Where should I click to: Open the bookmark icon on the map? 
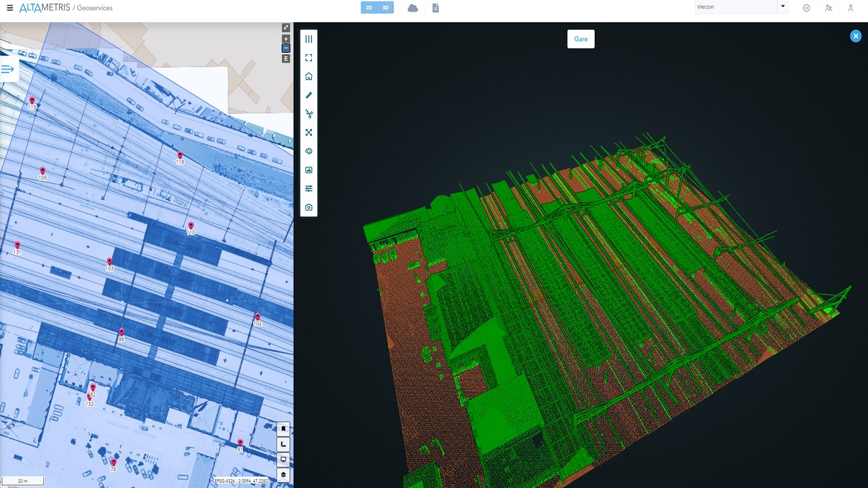click(283, 429)
